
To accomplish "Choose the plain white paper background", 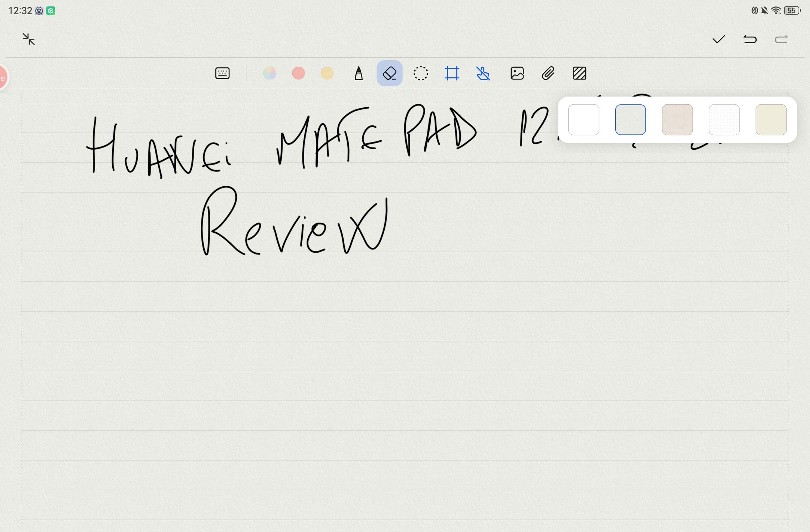I will pyautogui.click(x=583, y=120).
